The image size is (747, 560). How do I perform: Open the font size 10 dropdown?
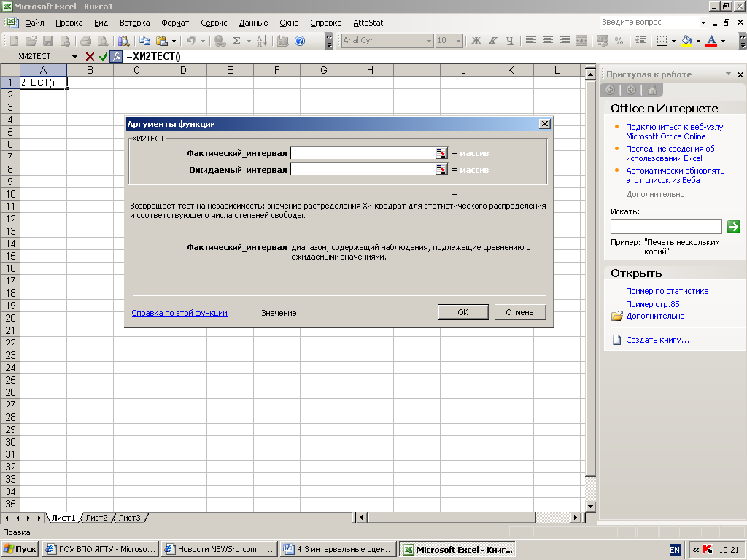tap(458, 41)
